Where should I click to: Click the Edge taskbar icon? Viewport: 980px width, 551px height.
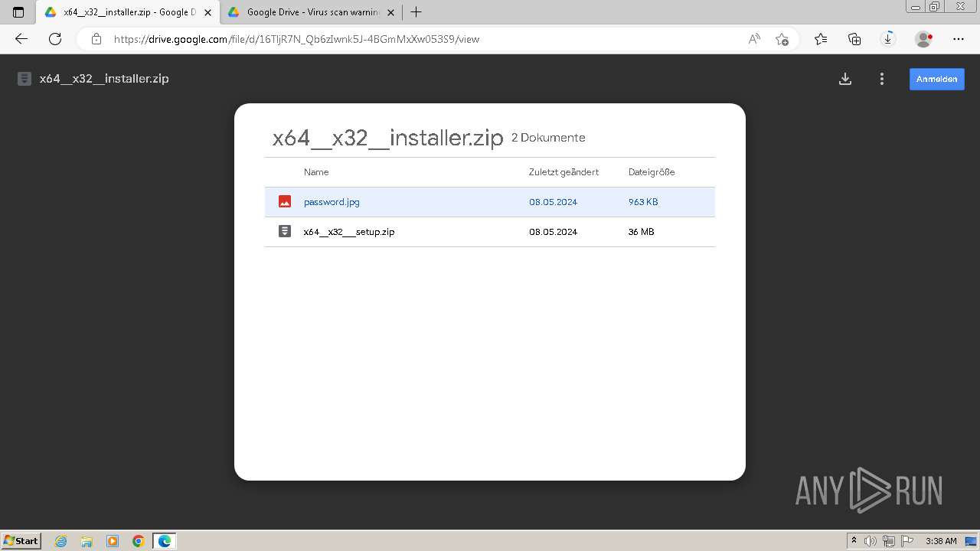[165, 541]
